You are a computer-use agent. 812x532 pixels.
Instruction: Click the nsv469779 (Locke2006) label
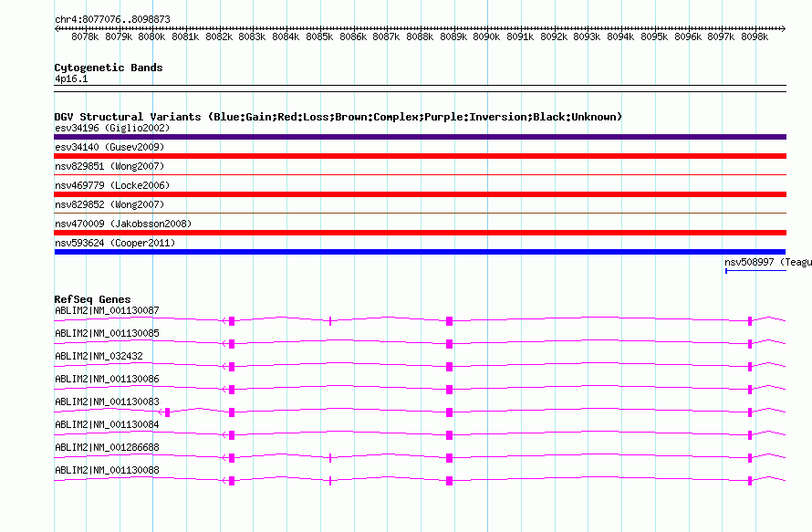click(x=112, y=185)
